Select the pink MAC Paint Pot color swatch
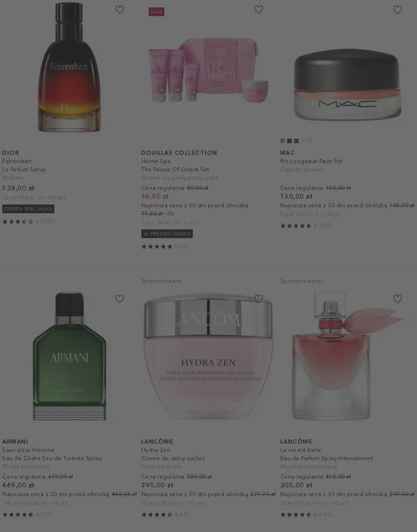 click(x=283, y=141)
